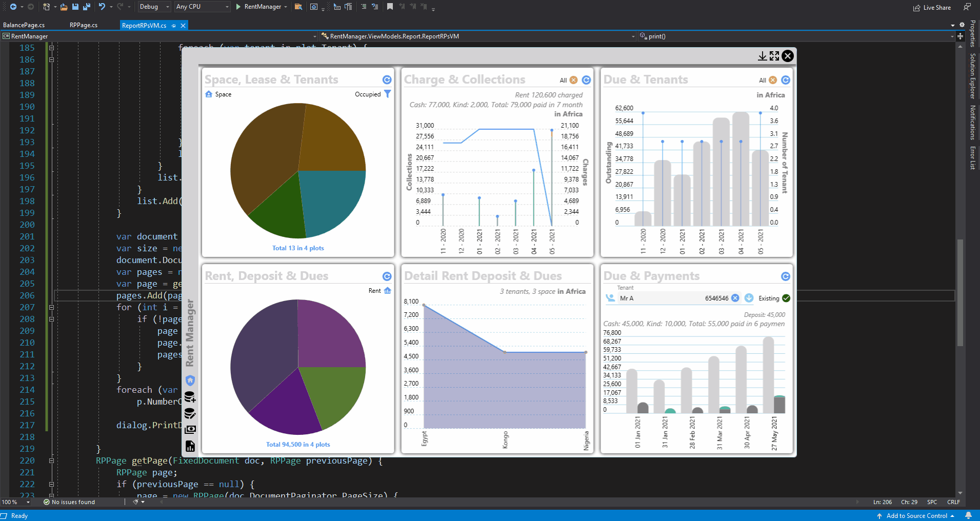Collapse the getPage method at line 220

coord(51,460)
